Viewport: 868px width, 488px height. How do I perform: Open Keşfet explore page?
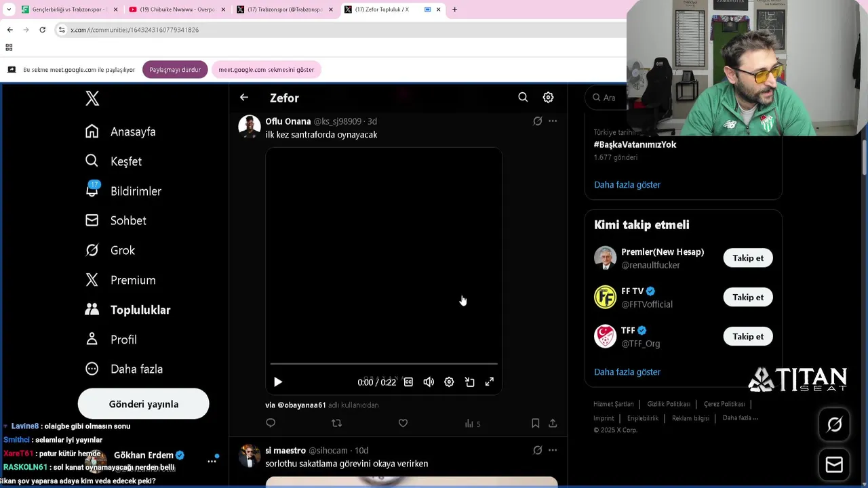[113, 161]
